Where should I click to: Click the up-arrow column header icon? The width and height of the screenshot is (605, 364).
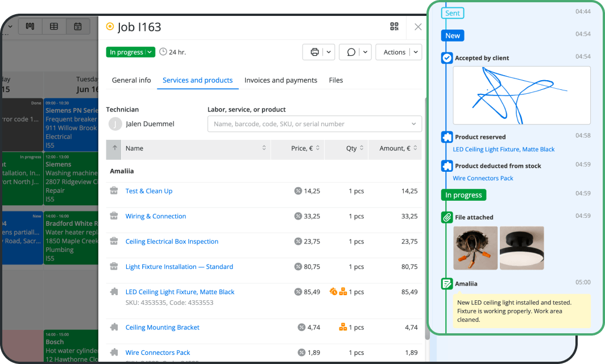point(115,148)
